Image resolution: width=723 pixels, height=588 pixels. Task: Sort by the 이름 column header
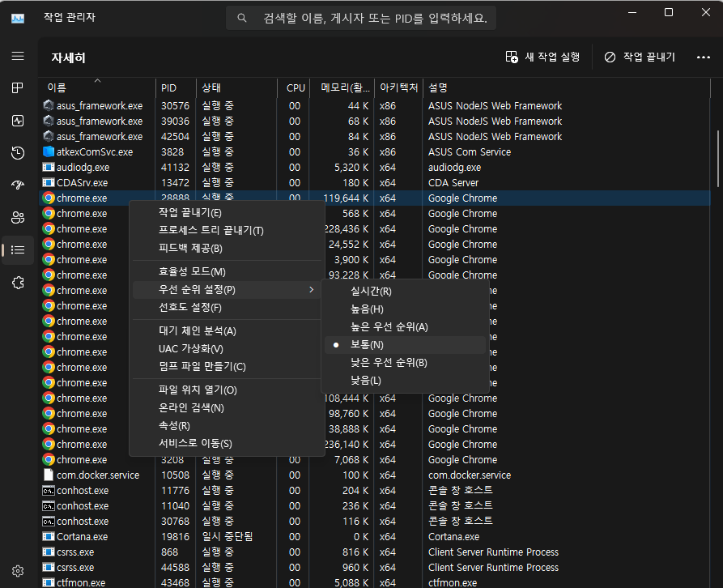pos(97,87)
